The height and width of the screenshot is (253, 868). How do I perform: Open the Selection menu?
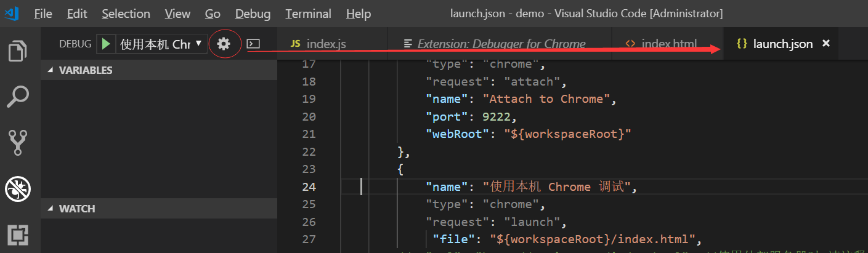[126, 14]
